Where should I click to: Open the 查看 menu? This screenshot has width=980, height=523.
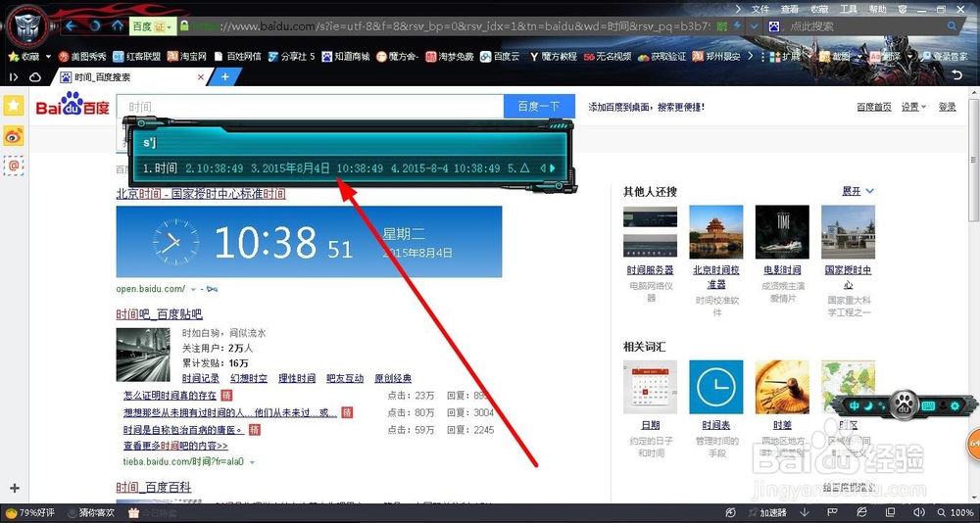789,9
